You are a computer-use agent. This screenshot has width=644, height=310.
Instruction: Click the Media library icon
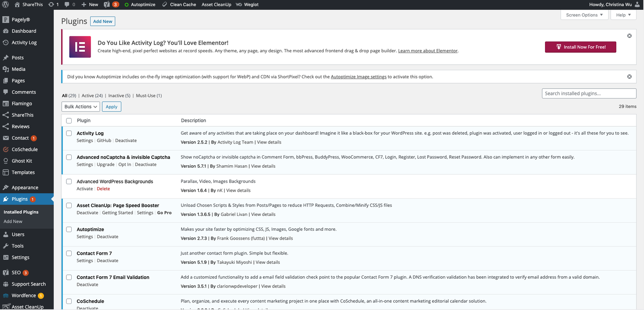pyautogui.click(x=6, y=69)
